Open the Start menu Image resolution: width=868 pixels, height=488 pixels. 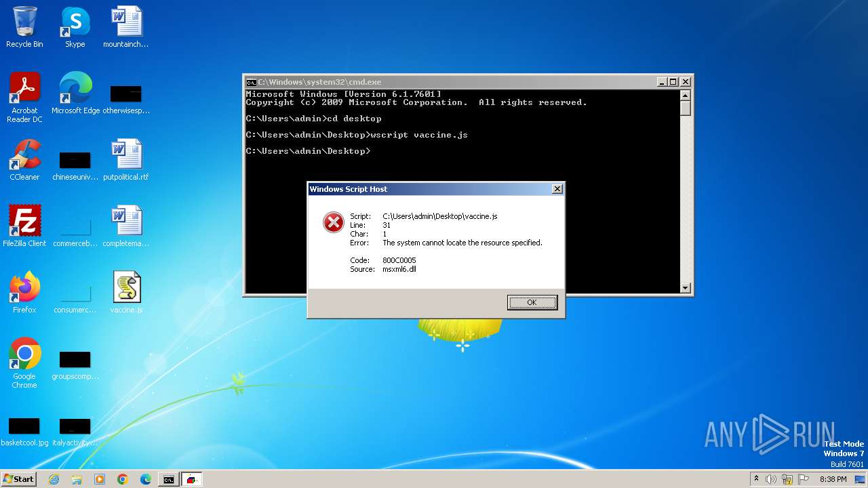(18, 479)
